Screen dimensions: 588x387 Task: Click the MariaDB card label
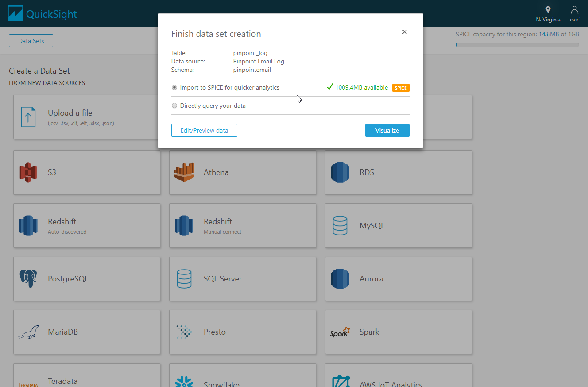(63, 332)
